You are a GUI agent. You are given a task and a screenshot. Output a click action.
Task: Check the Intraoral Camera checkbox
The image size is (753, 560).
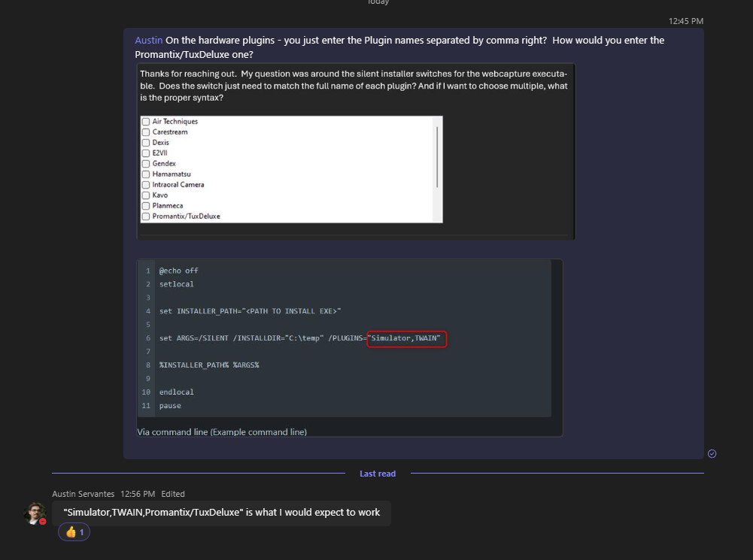[x=146, y=185]
